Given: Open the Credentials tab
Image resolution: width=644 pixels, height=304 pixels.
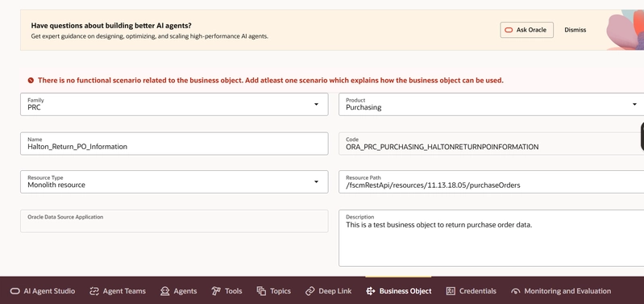Looking at the screenshot, I should (471, 291).
